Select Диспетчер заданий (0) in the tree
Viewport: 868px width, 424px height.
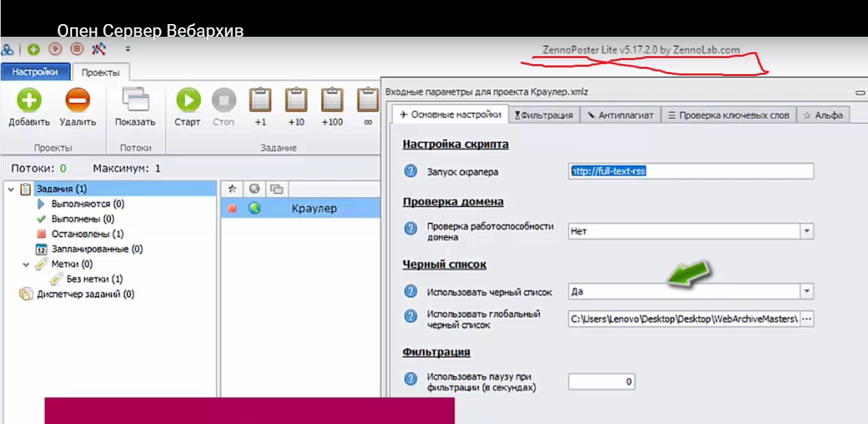tap(86, 294)
